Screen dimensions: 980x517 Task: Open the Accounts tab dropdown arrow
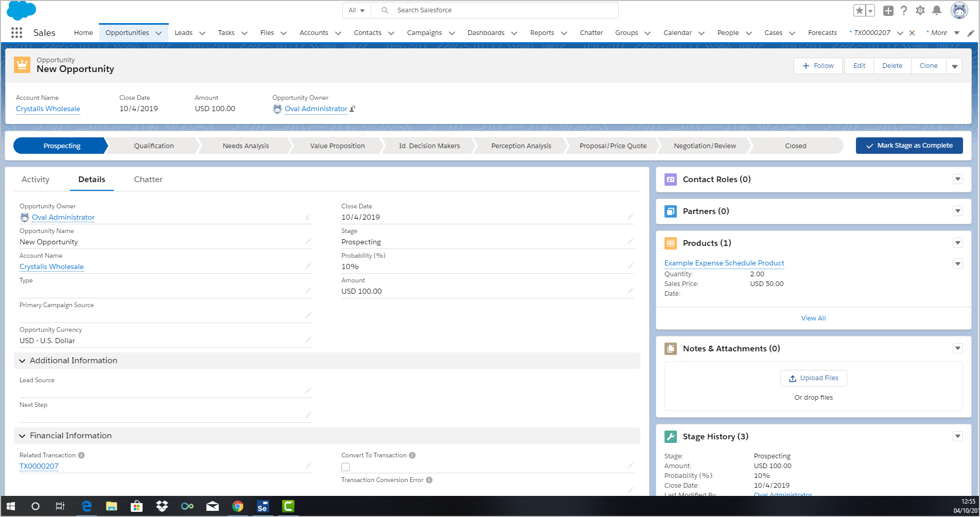(338, 33)
